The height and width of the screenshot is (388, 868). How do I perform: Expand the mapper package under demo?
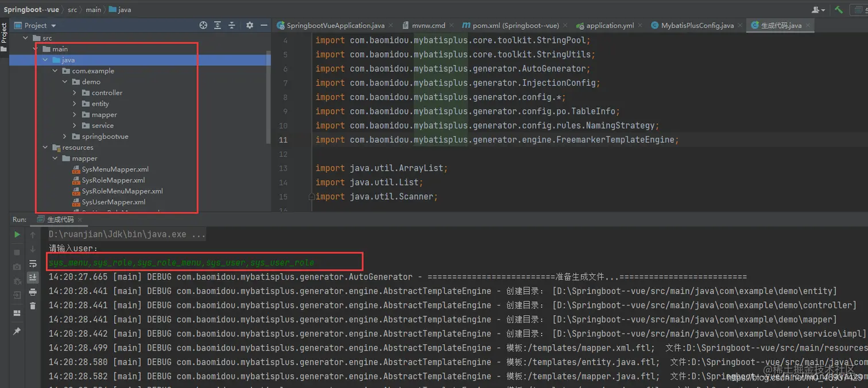pyautogui.click(x=75, y=114)
